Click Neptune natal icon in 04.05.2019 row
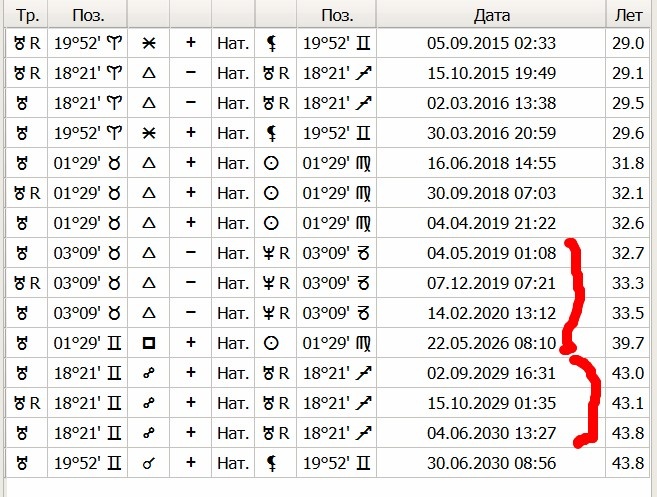The height and width of the screenshot is (497, 657). (269, 253)
